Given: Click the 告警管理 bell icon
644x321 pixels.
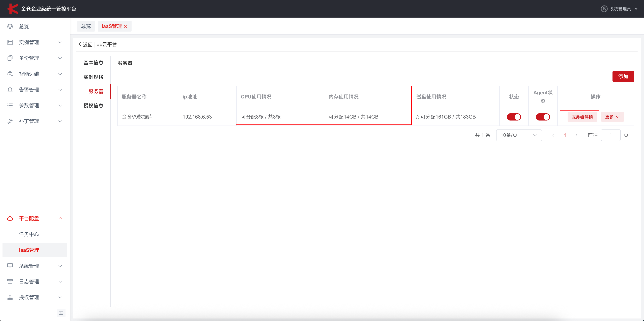Looking at the screenshot, I should pyautogui.click(x=10, y=90).
